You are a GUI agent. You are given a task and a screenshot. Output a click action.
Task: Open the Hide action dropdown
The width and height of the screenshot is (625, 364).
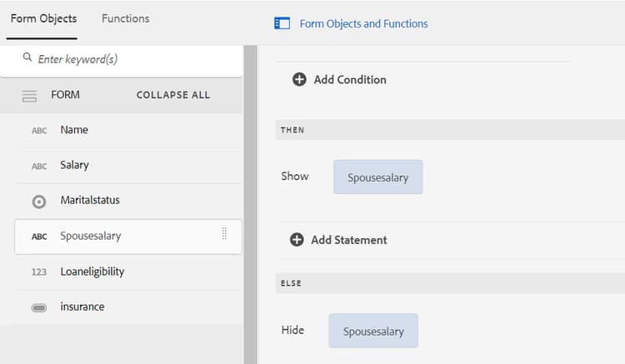pyautogui.click(x=292, y=330)
